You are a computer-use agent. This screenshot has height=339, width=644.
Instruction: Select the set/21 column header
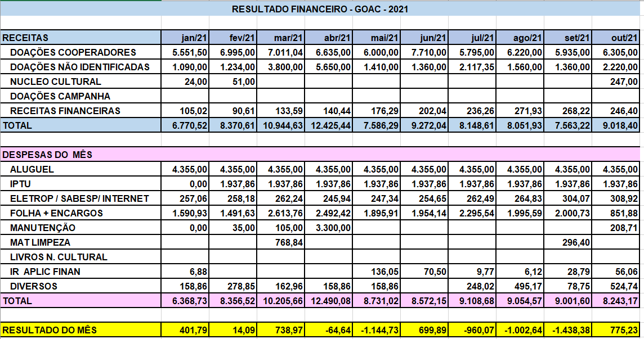pyautogui.click(x=567, y=38)
